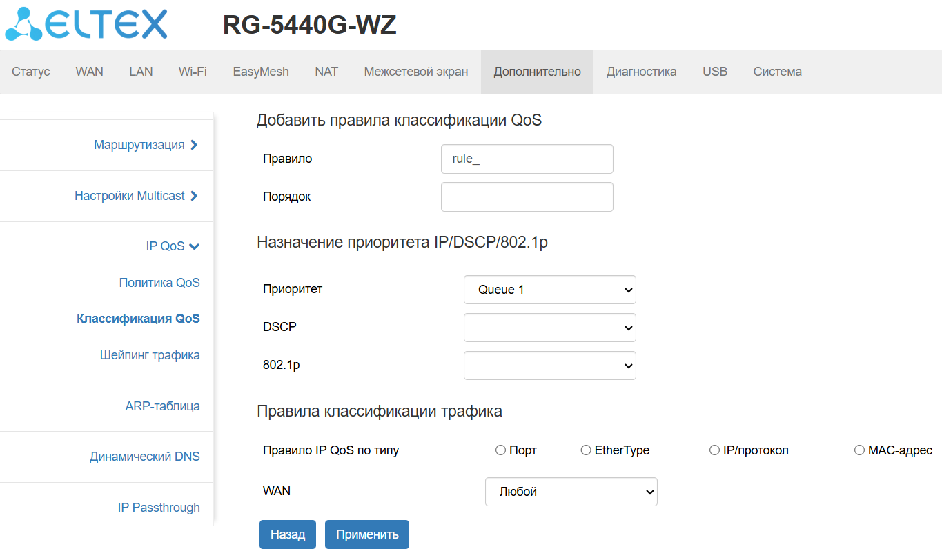Open the Приоритет Queue 1 dropdown
Viewport: 942px width, 560px height.
click(x=549, y=290)
